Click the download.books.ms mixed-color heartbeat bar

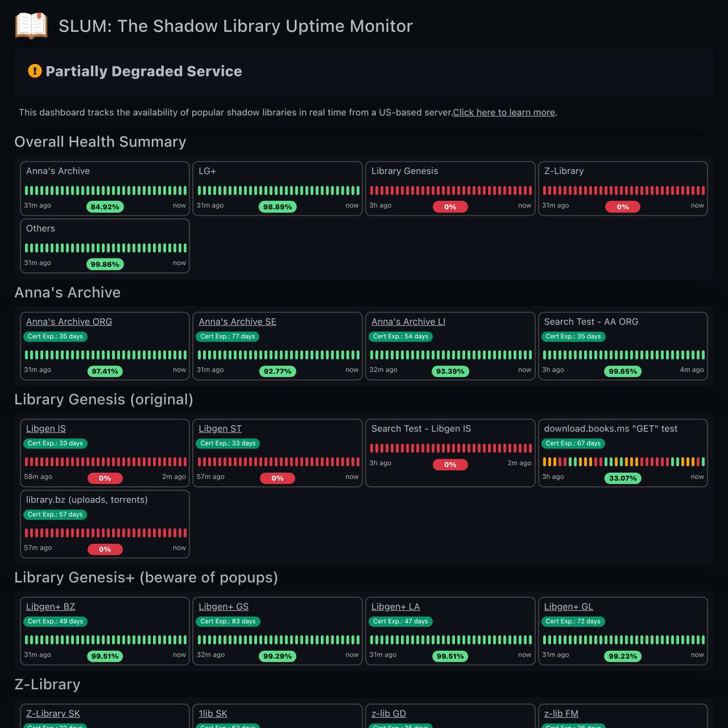[624, 462]
